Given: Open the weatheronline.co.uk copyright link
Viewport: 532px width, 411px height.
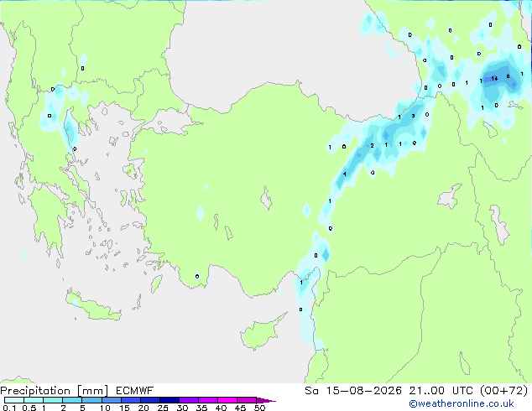Looking at the screenshot, I should [462, 403].
